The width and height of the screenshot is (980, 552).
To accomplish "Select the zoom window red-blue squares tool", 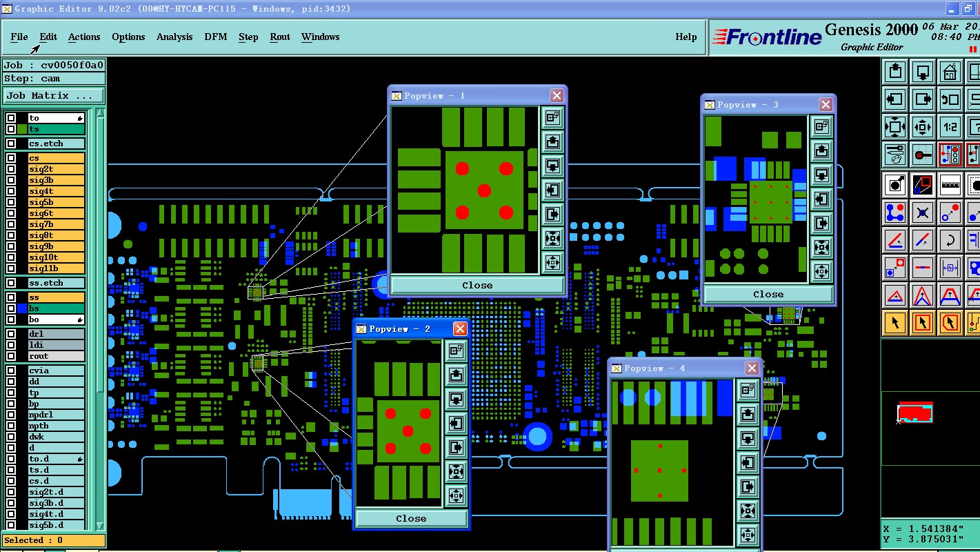I will tap(923, 184).
